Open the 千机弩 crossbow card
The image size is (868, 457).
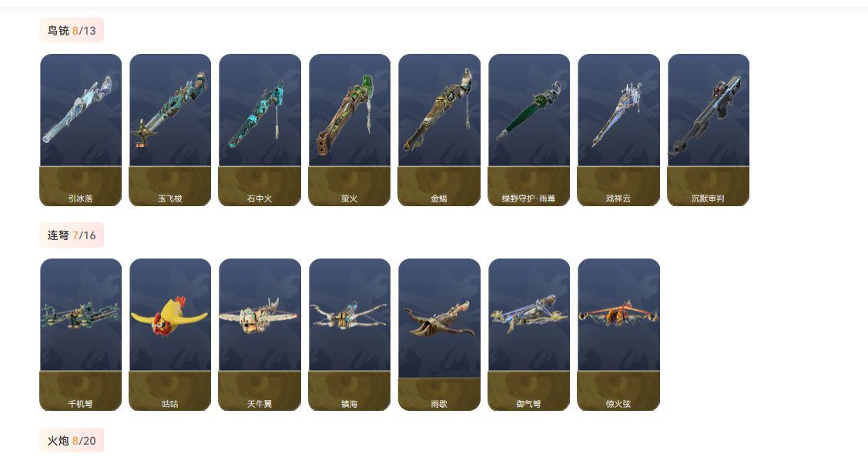point(81,335)
